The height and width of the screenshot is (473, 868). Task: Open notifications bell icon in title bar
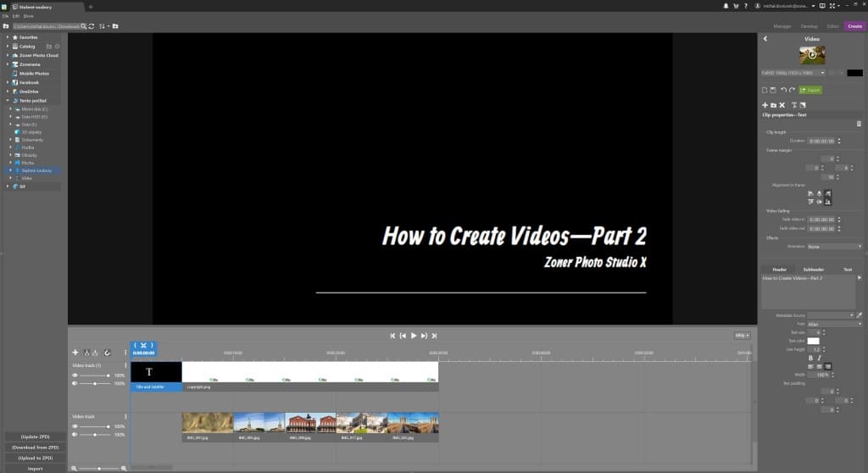[x=726, y=6]
